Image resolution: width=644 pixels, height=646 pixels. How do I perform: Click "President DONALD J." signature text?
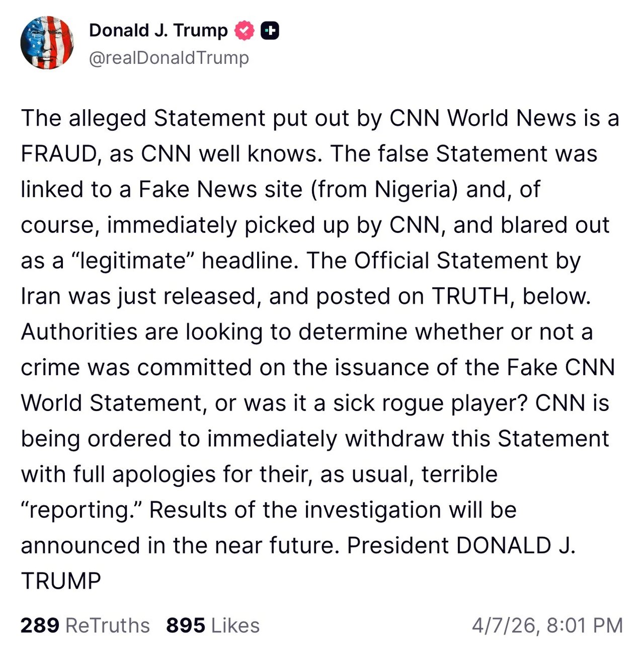click(460, 546)
